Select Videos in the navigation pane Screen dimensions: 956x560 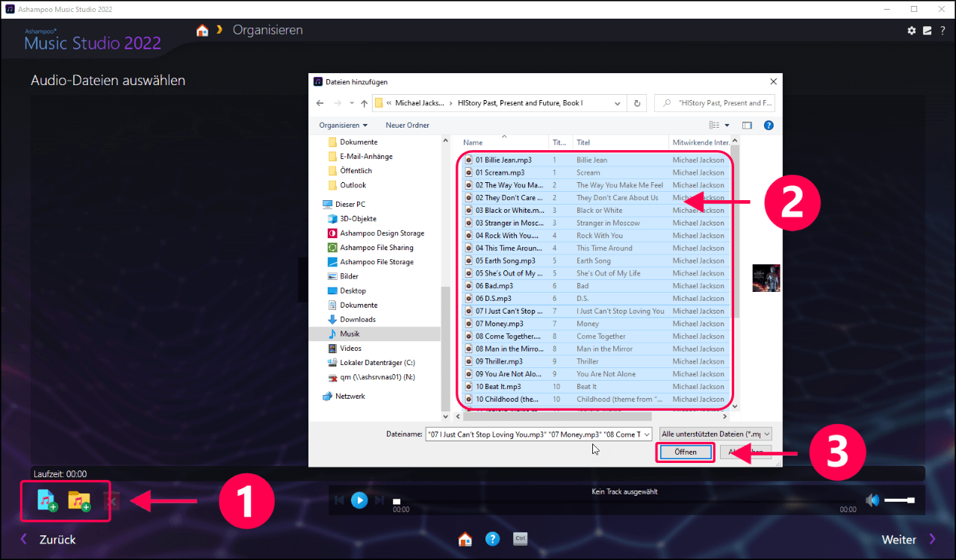coord(350,349)
